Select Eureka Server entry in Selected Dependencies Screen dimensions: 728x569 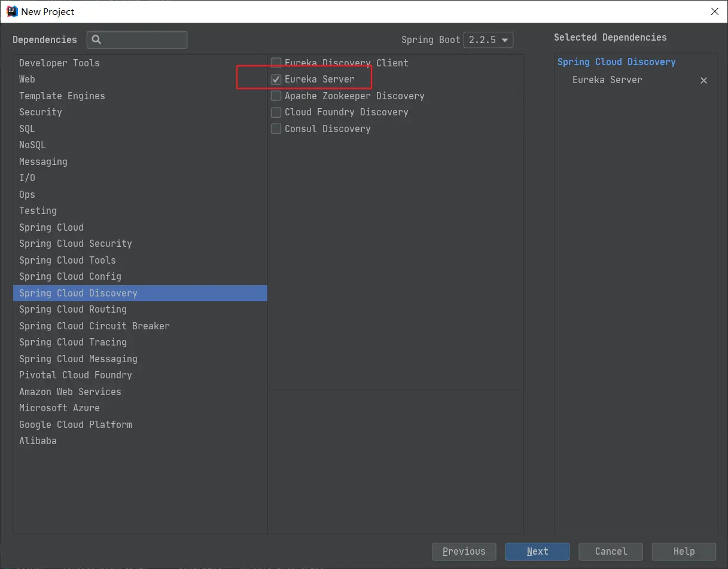[607, 80]
